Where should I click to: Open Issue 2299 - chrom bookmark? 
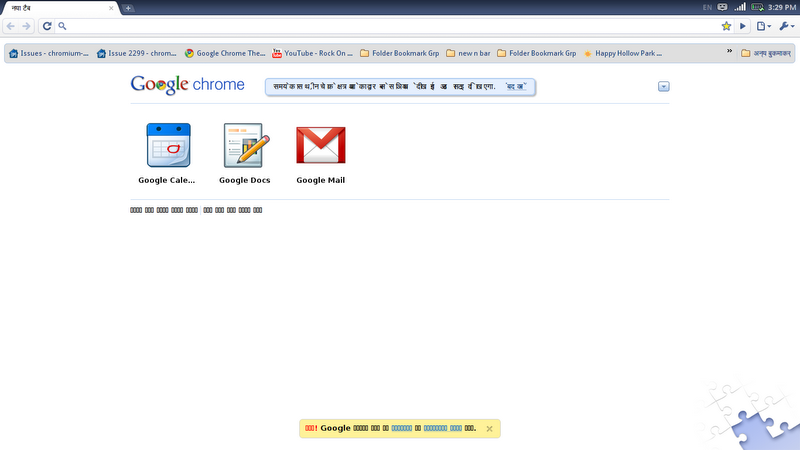[137, 53]
